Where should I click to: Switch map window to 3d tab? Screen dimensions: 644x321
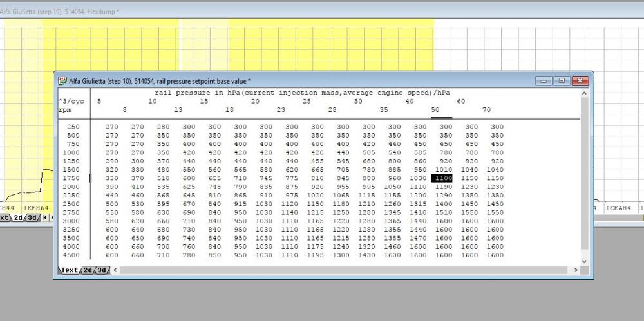(x=102, y=270)
